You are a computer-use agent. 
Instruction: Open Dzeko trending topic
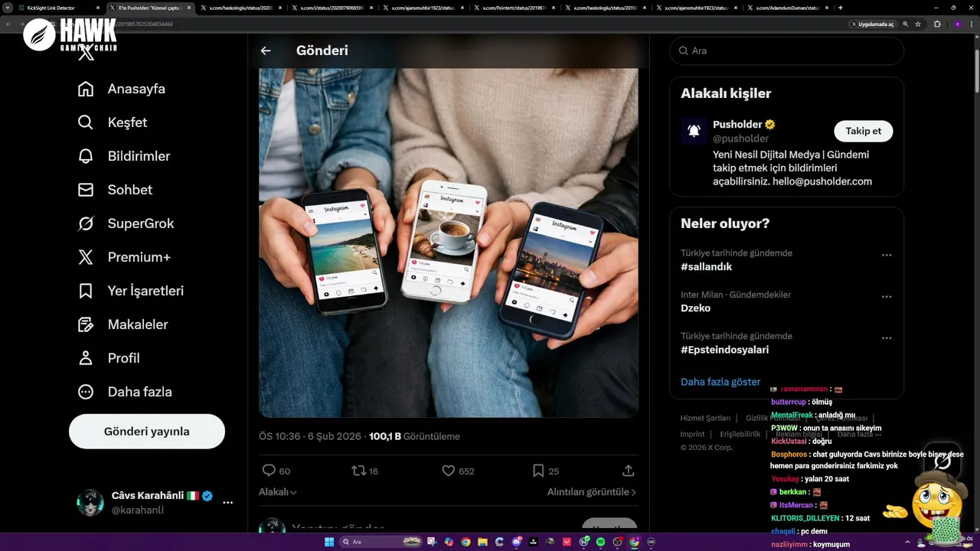pyautogui.click(x=696, y=308)
